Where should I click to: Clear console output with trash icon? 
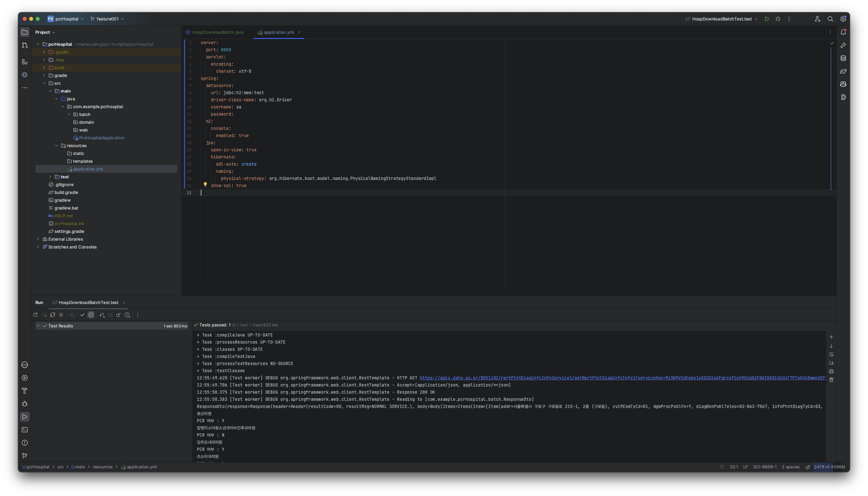click(x=831, y=380)
